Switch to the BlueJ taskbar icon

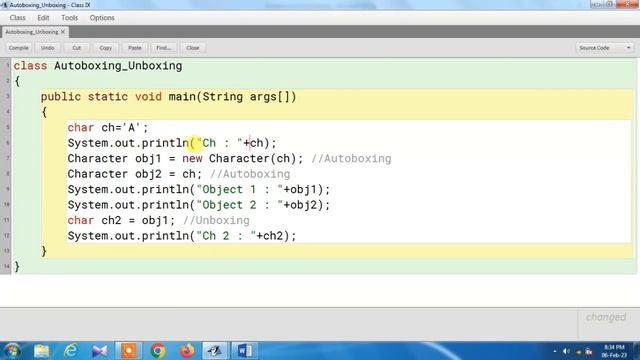tap(215, 351)
